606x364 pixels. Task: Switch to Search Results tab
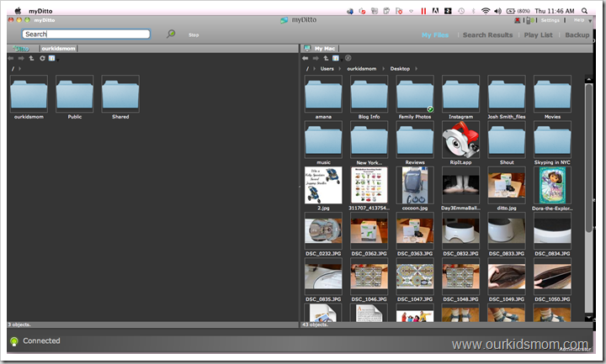coord(487,35)
